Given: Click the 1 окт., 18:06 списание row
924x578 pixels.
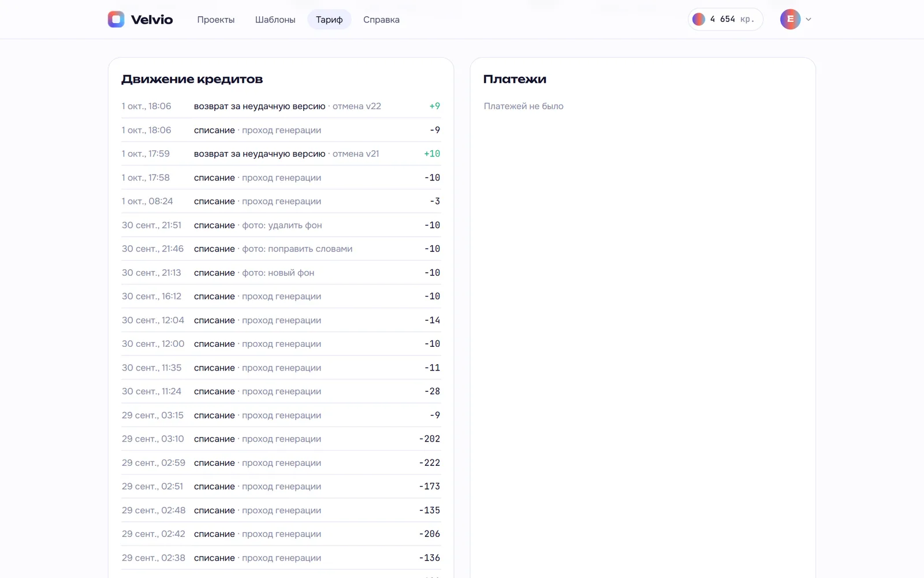Looking at the screenshot, I should 281,130.
